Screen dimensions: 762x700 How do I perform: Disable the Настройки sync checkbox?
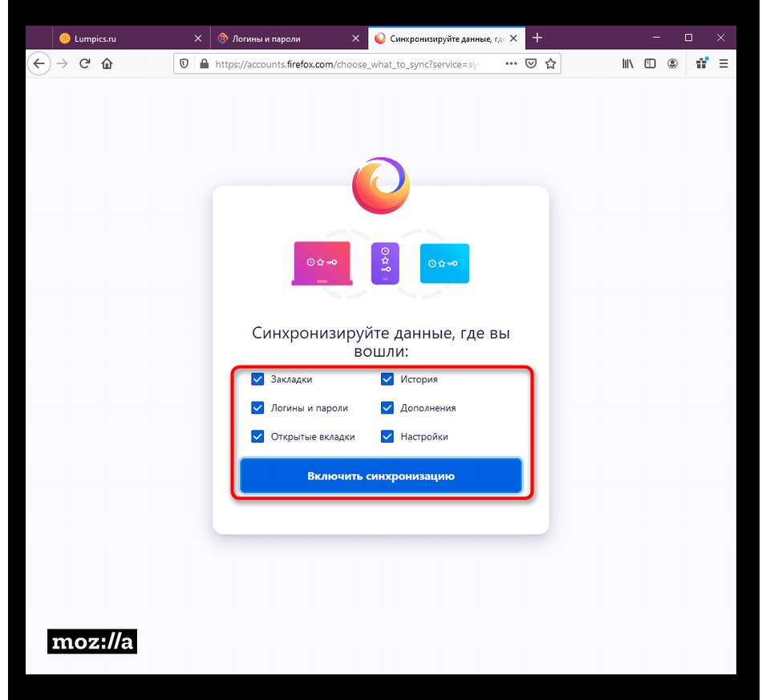pyautogui.click(x=387, y=436)
